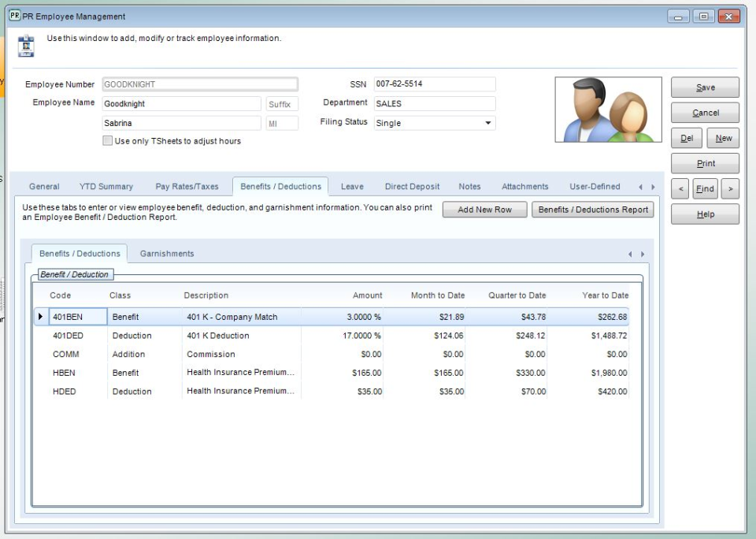Click the PR icon in the title bar
The height and width of the screenshot is (539, 756).
click(x=14, y=15)
